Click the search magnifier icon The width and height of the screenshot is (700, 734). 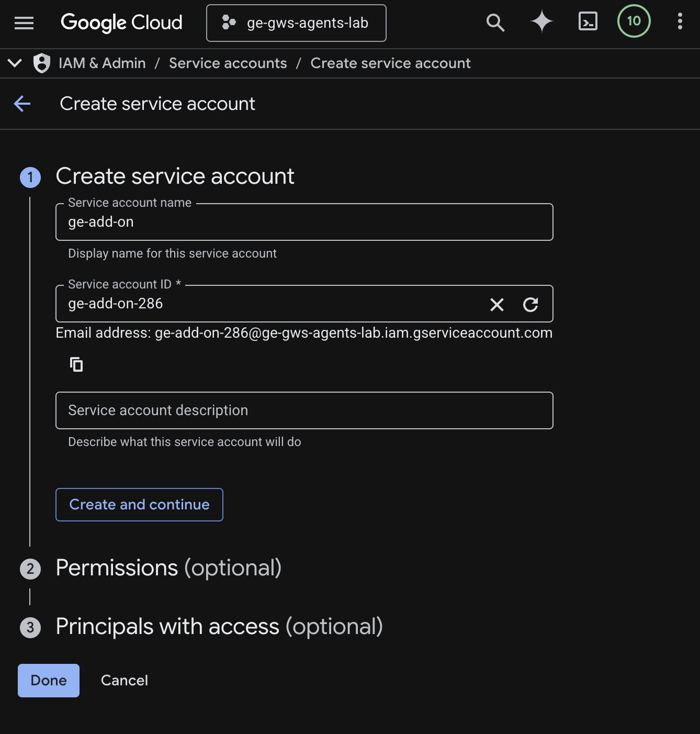pos(495,23)
